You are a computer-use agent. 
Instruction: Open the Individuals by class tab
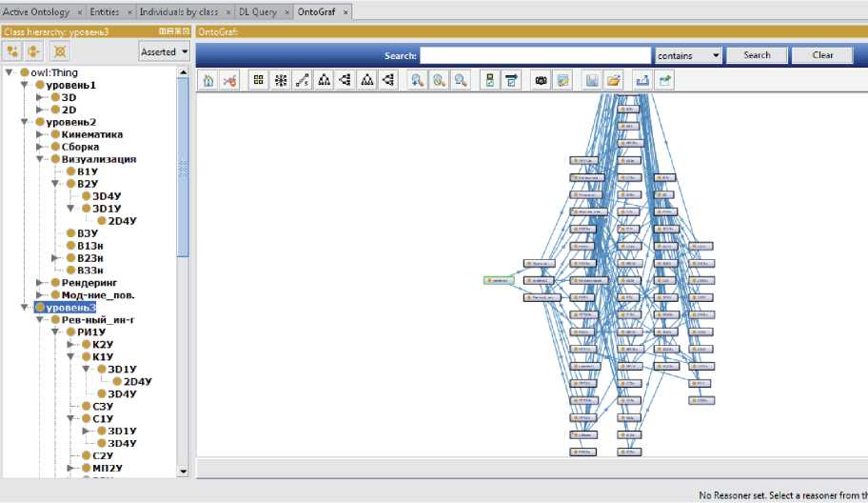[179, 11]
